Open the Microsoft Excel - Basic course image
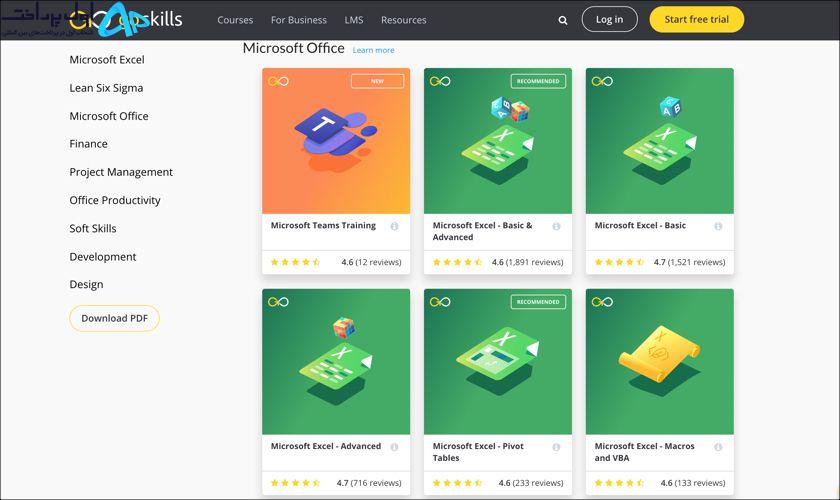 click(x=659, y=141)
